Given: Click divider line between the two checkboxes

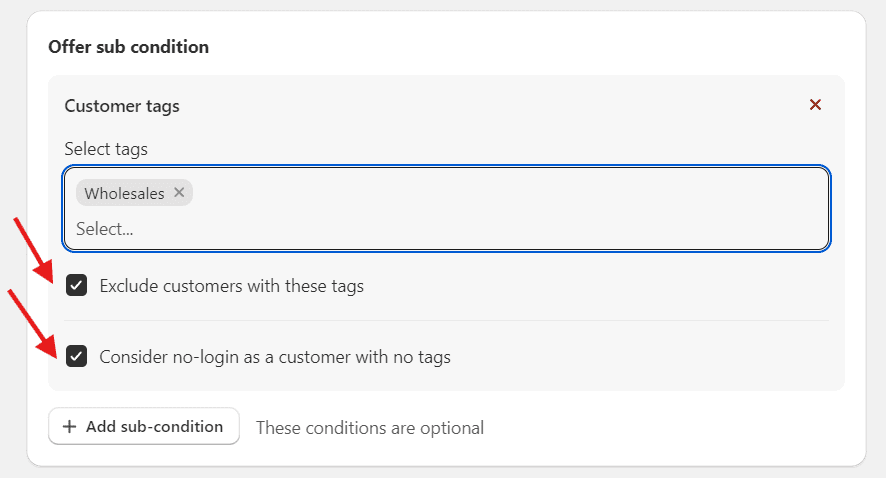Looking at the screenshot, I should tap(446, 320).
